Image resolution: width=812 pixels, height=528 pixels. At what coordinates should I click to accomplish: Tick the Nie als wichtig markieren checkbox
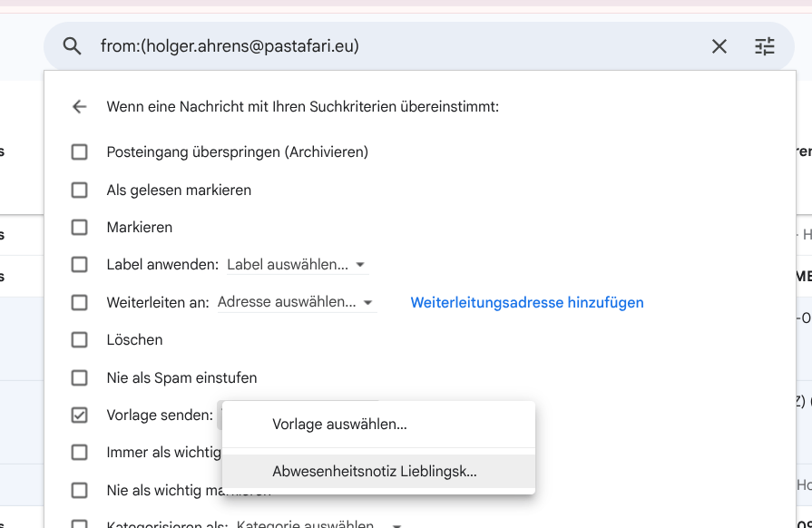(x=80, y=491)
